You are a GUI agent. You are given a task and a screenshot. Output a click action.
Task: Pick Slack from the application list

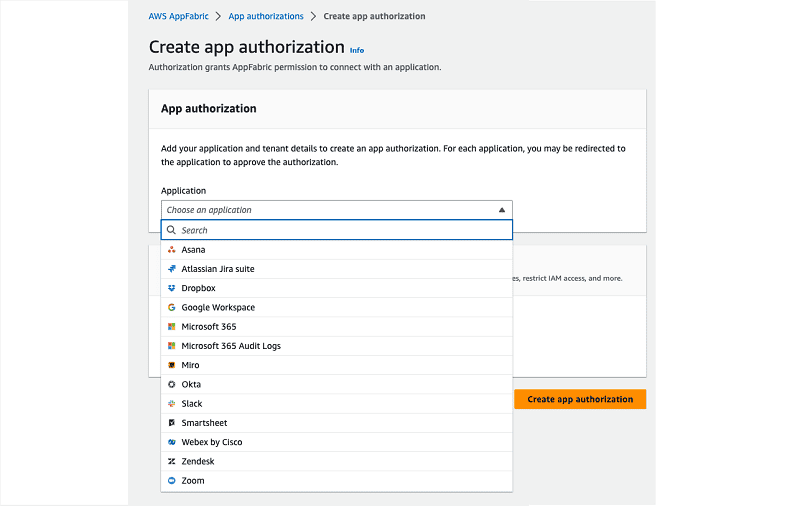[x=337, y=403]
